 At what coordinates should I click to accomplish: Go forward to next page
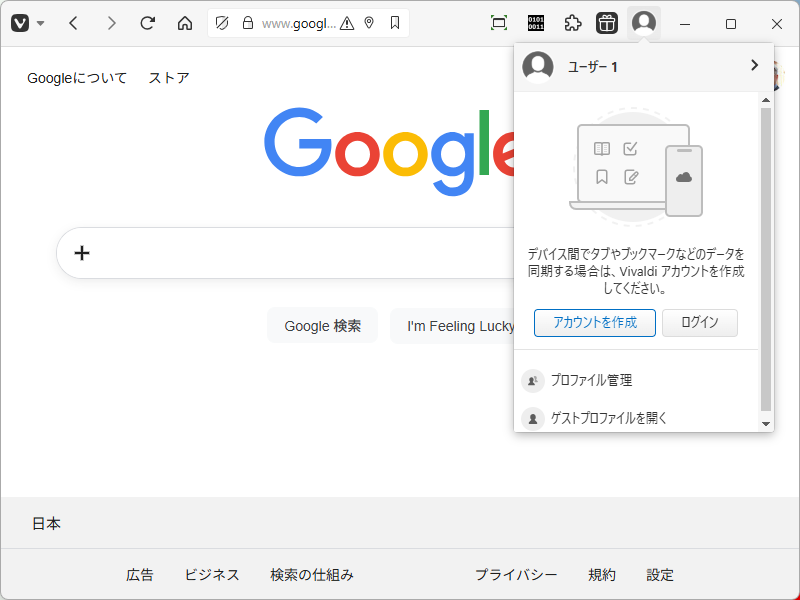click(111, 23)
